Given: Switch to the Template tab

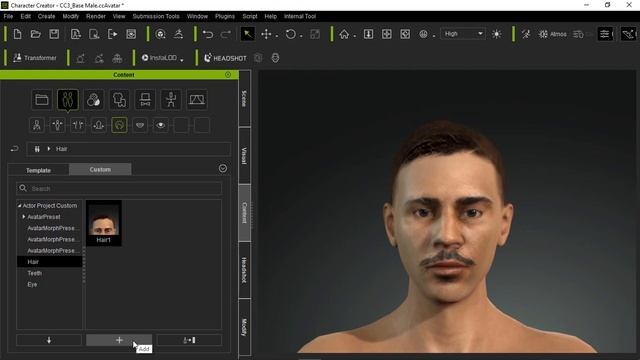Looking at the screenshot, I should (x=38, y=170).
